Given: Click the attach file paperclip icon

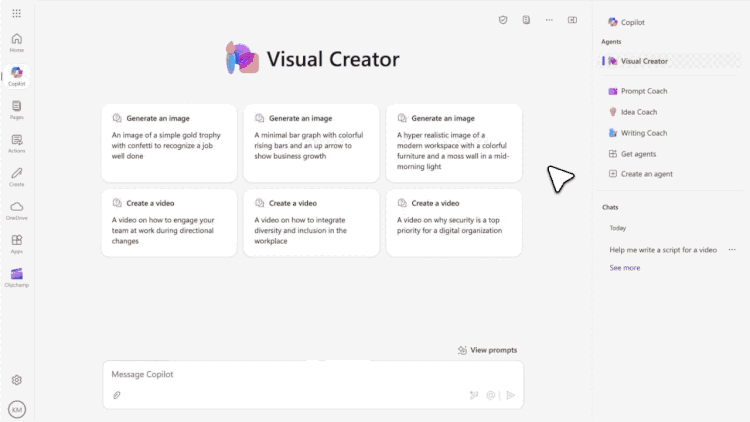Looking at the screenshot, I should coord(117,395).
